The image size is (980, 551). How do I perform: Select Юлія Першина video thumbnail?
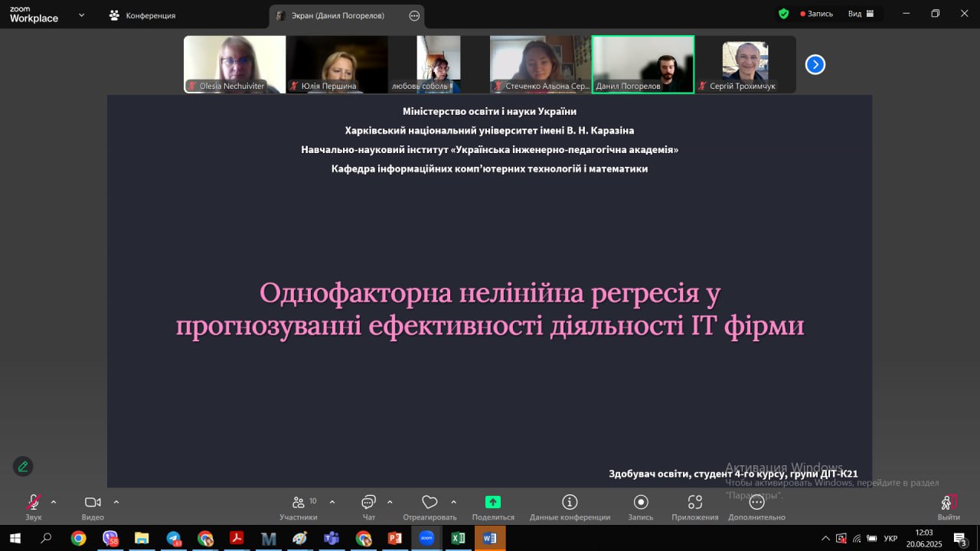tap(337, 64)
